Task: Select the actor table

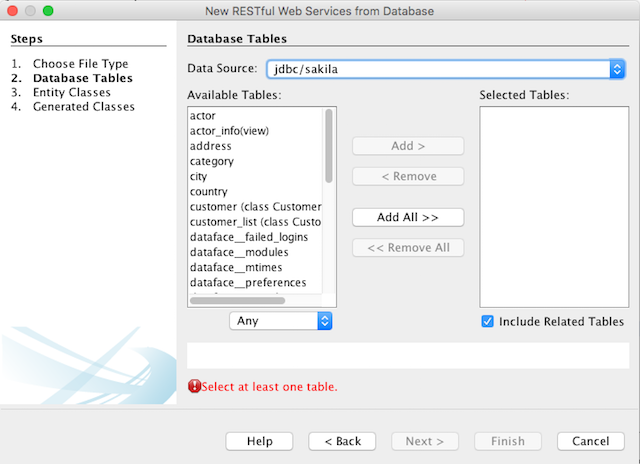Action: coord(204,116)
